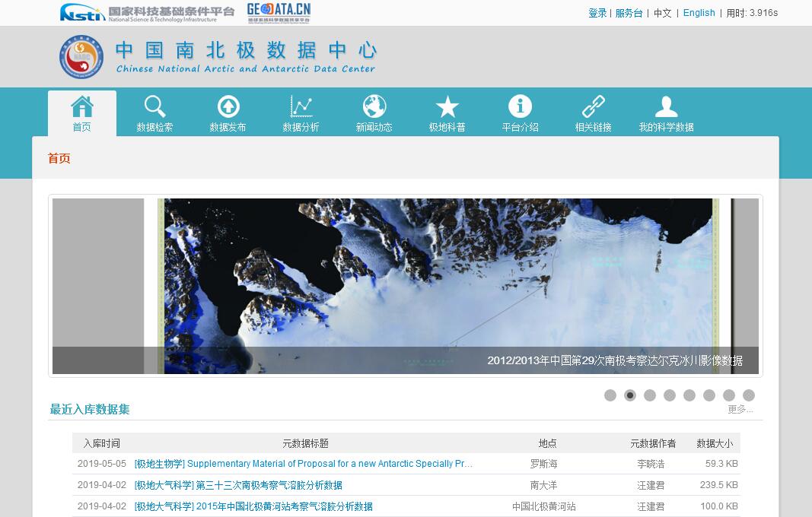812x517 pixels.
Task: Open data analysis chart icon
Action: coord(301,107)
